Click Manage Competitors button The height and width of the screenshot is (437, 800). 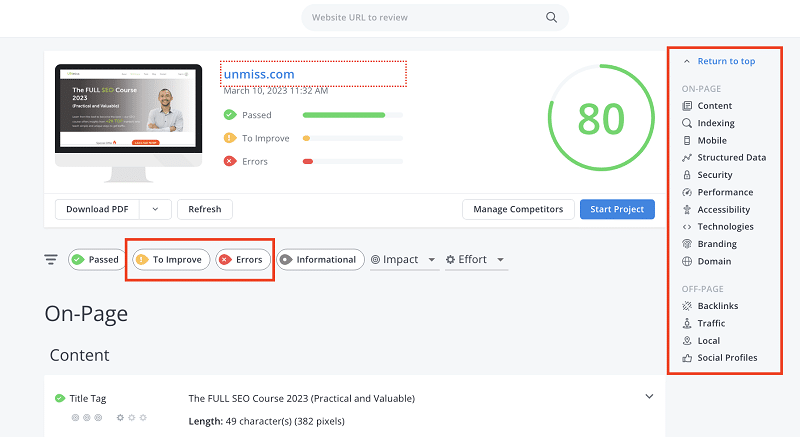[518, 209]
